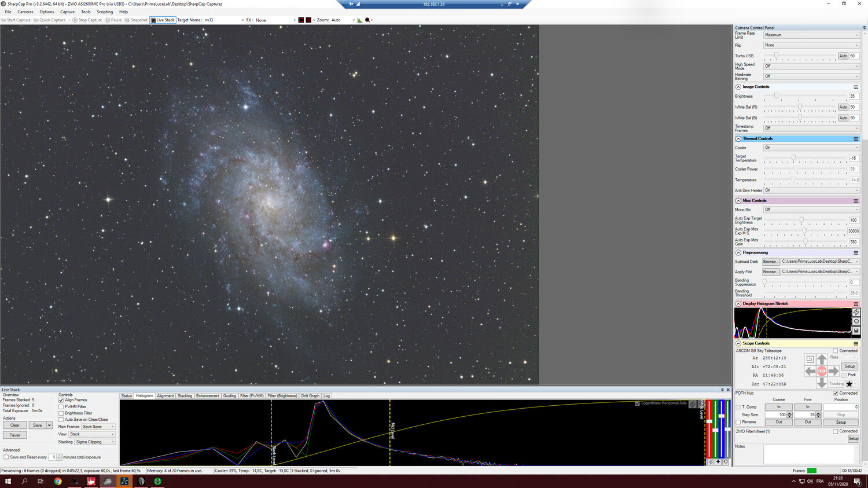Click the spiral search icon in Scope Controls
This screenshot has height=488, width=868.
[810, 359]
